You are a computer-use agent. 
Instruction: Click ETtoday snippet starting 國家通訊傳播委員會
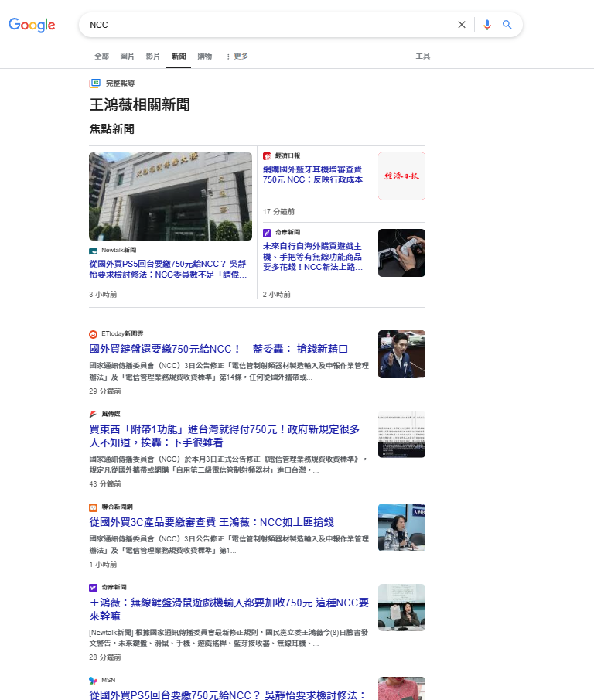tap(229, 371)
